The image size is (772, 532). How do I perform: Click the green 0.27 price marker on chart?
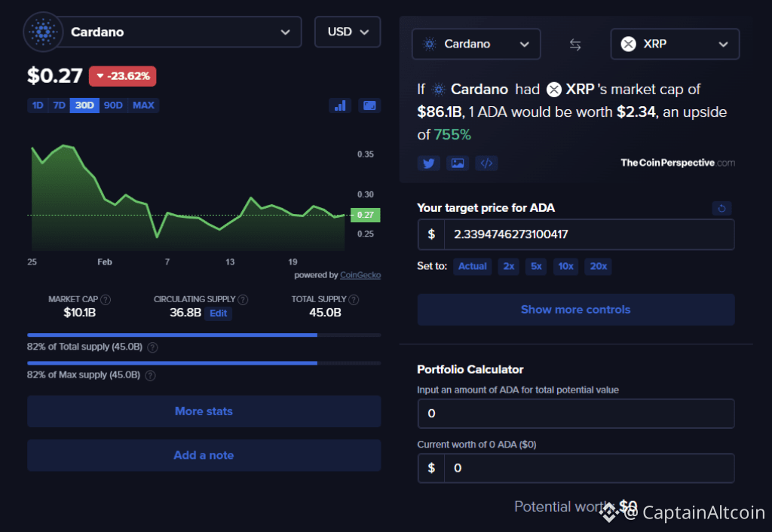point(366,215)
